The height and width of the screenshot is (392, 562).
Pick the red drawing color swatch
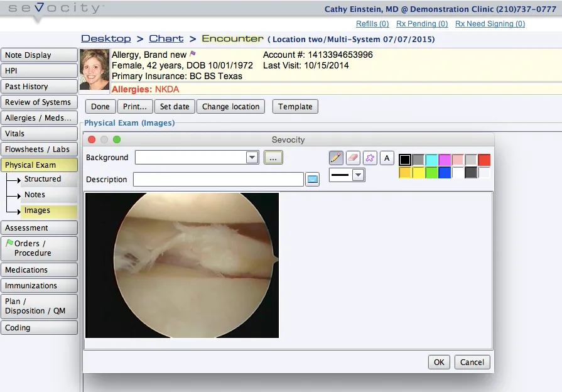coord(484,160)
